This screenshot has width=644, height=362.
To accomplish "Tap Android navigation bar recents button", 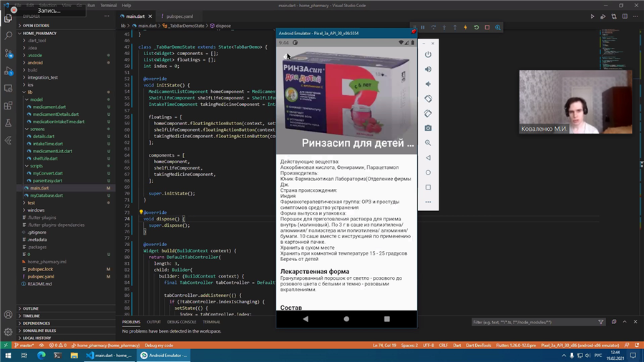I will point(387,319).
